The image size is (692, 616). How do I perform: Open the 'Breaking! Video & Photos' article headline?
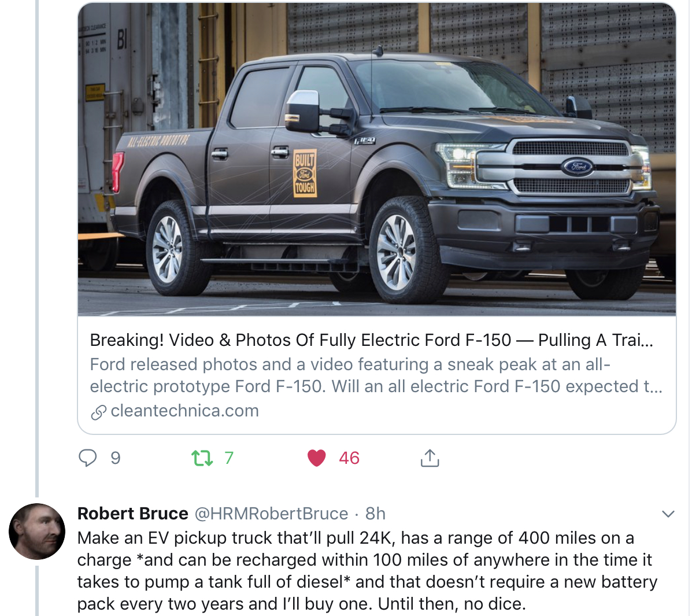371,340
